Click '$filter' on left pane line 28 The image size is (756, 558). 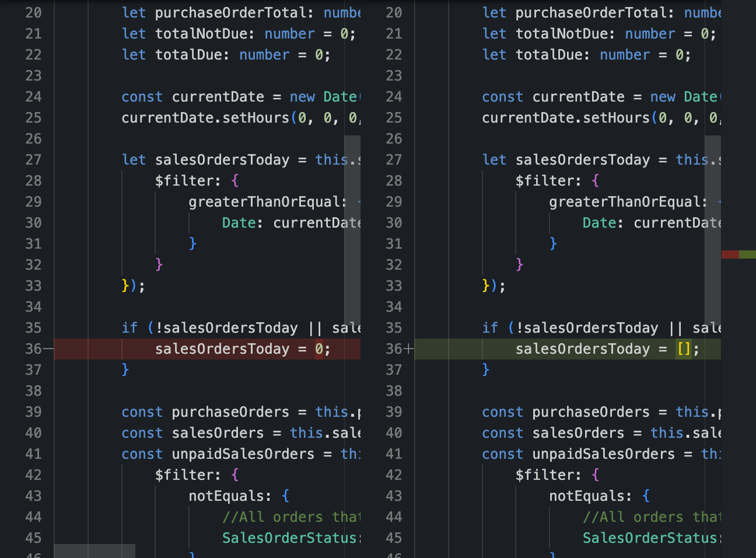184,181
